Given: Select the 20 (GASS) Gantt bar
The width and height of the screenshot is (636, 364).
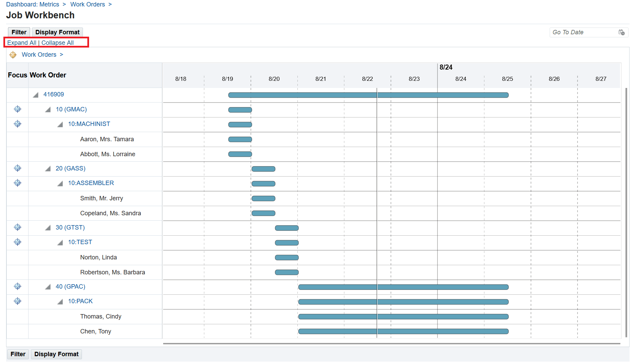Looking at the screenshot, I should [x=263, y=169].
